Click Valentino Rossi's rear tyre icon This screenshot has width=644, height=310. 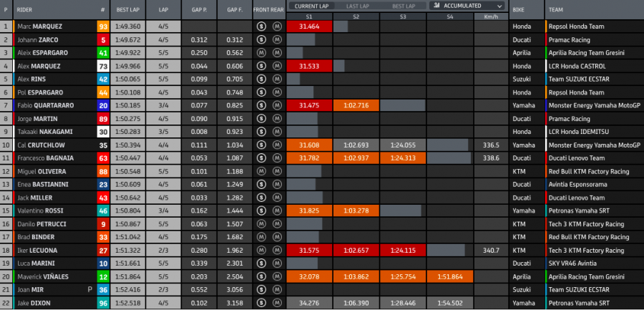(276, 210)
